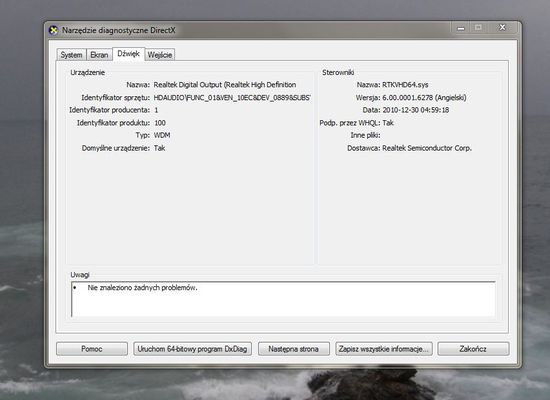
Task: Launch the 64-bit DxDiag program button
Action: tap(192, 349)
